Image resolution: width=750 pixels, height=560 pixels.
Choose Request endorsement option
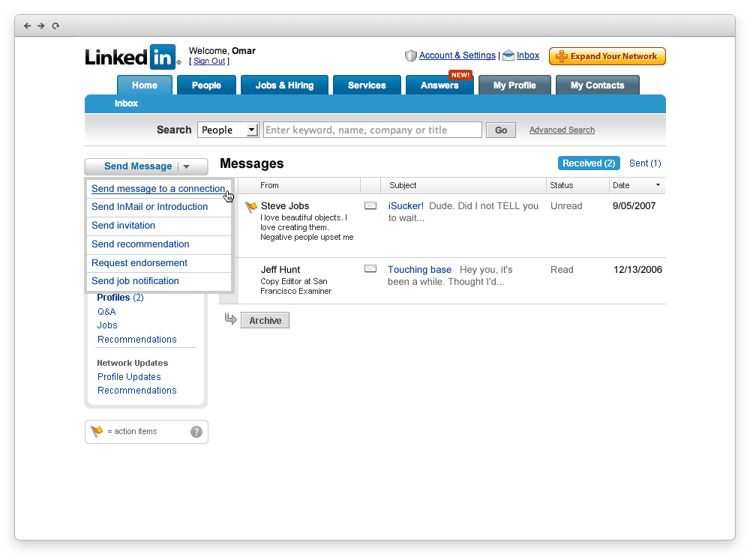(139, 262)
